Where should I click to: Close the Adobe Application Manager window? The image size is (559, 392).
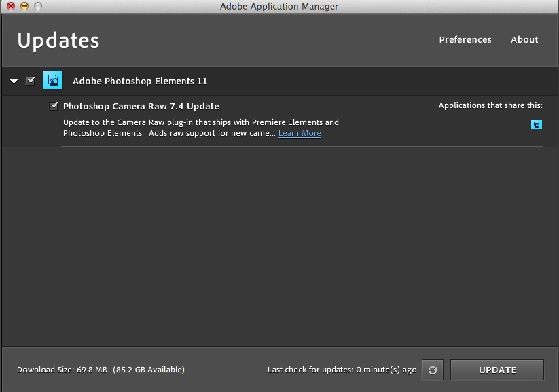[x=11, y=6]
